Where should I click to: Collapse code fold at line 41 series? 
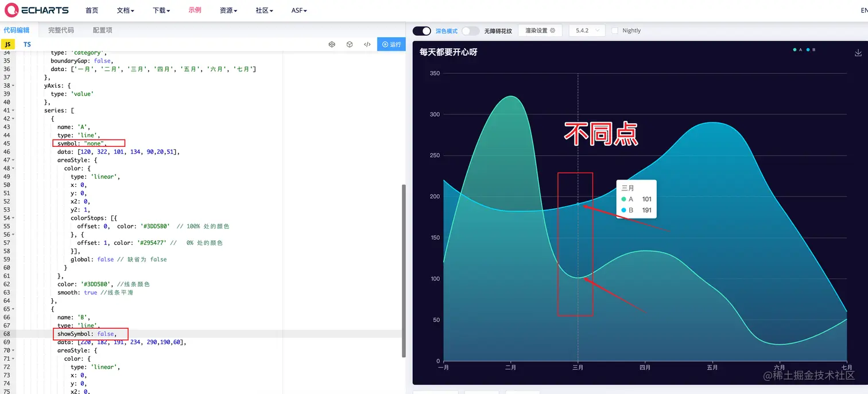coord(13,110)
